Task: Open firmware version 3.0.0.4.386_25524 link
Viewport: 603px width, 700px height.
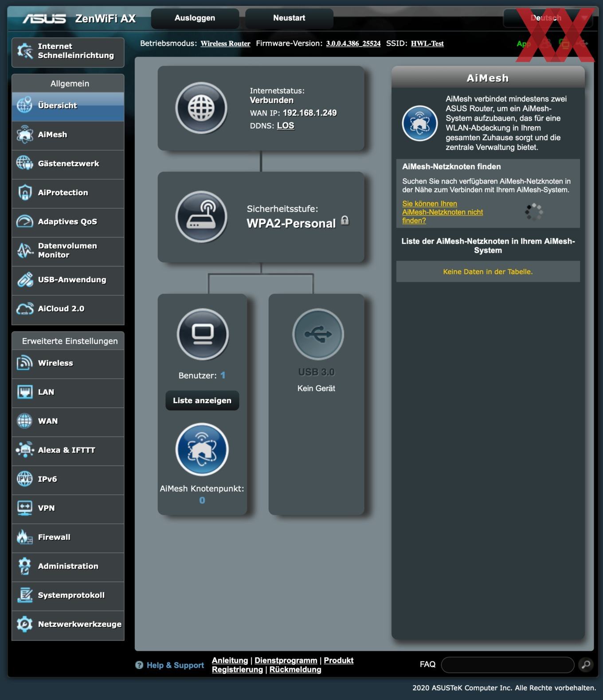Action: click(x=353, y=43)
